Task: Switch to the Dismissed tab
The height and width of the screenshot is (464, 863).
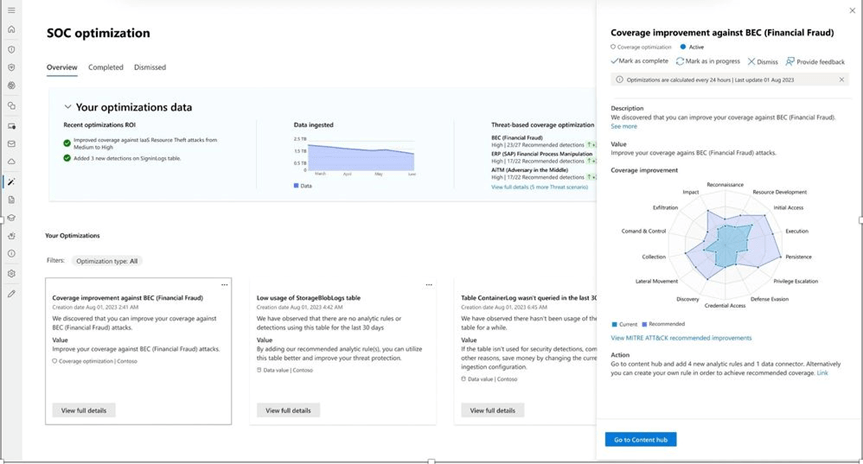Action: [150, 67]
